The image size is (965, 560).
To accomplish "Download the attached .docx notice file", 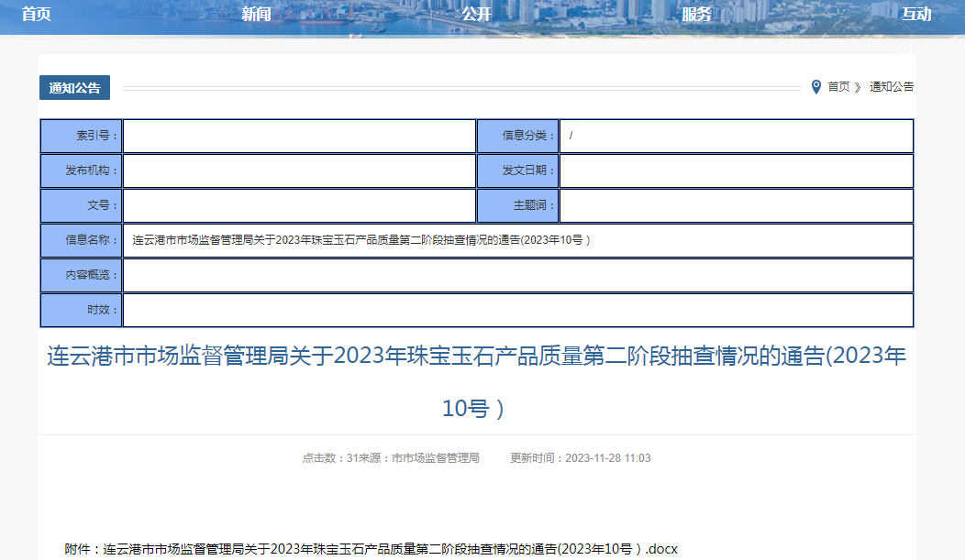I will pyautogui.click(x=390, y=549).
